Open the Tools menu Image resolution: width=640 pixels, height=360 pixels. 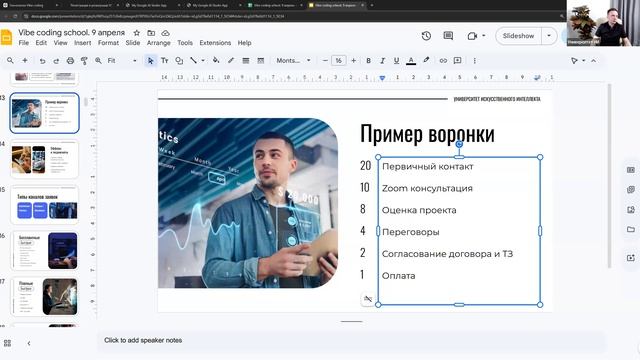[x=184, y=43]
